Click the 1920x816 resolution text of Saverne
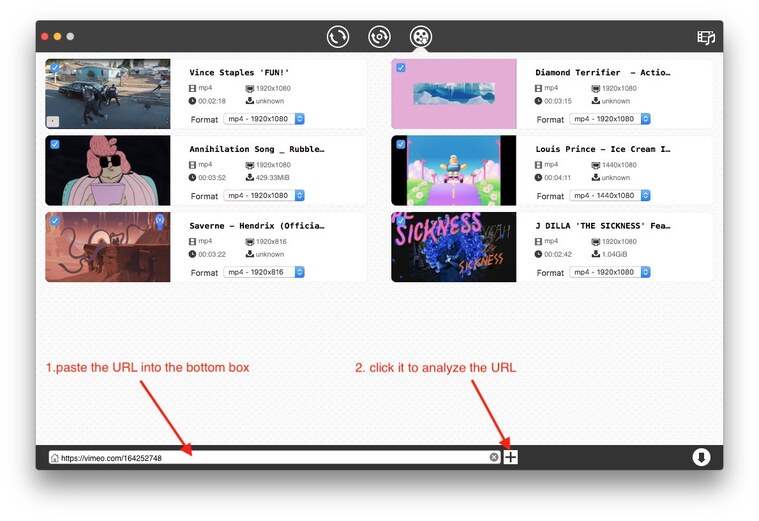The height and width of the screenshot is (521, 759). pyautogui.click(x=271, y=242)
